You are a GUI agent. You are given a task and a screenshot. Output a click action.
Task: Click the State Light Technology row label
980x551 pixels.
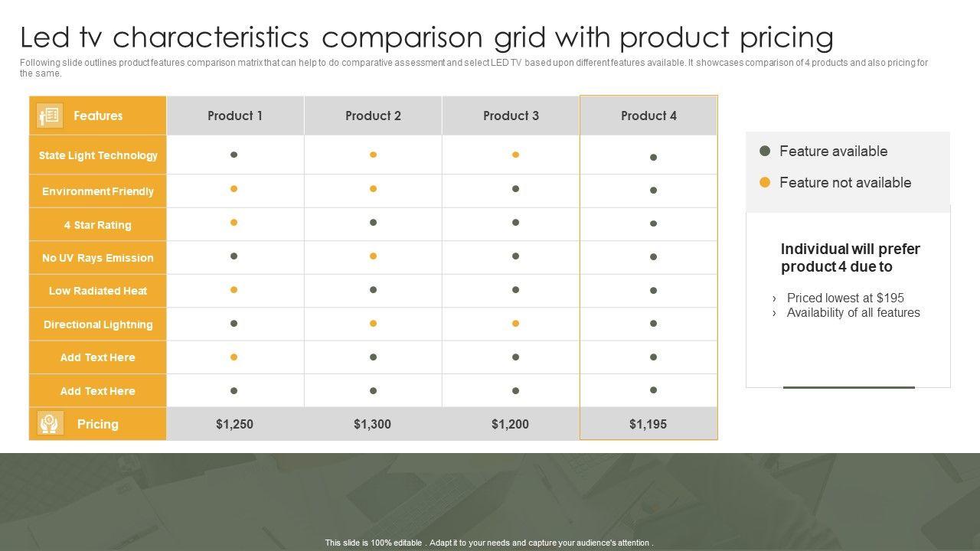point(98,155)
